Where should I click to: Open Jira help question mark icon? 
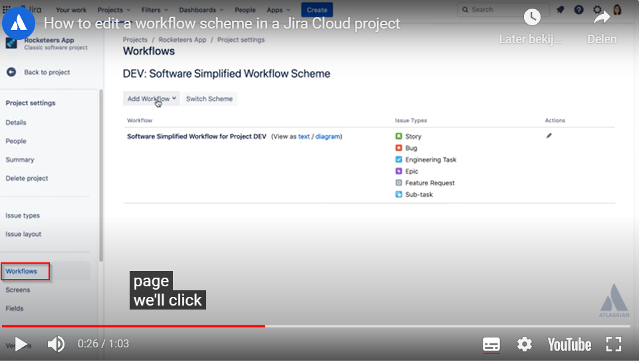[578, 9]
